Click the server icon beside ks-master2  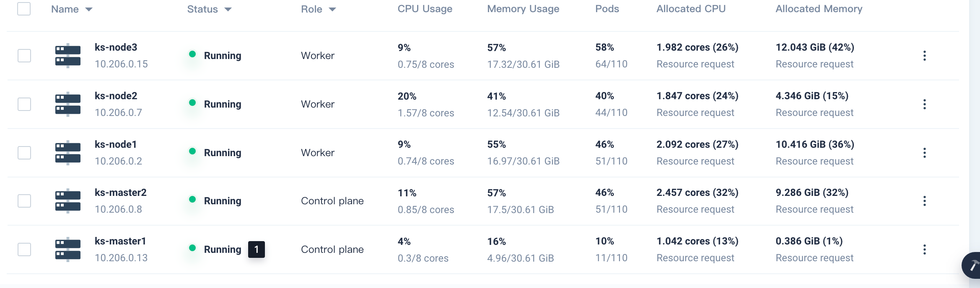pyautogui.click(x=68, y=201)
